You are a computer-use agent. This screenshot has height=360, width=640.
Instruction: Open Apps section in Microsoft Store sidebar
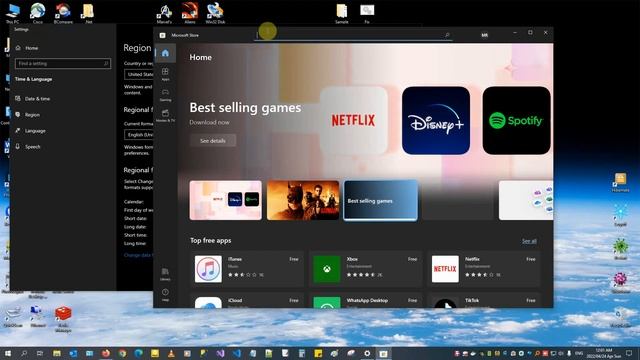click(x=165, y=74)
